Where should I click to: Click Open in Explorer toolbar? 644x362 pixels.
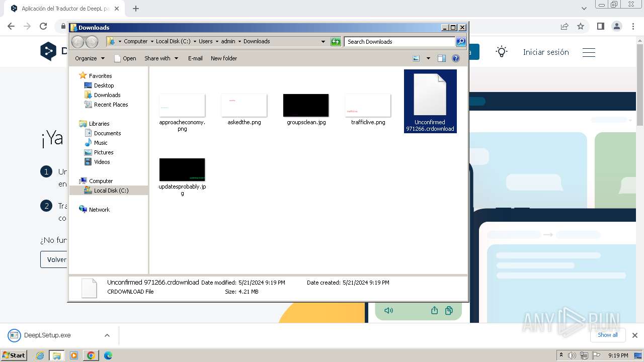125,58
